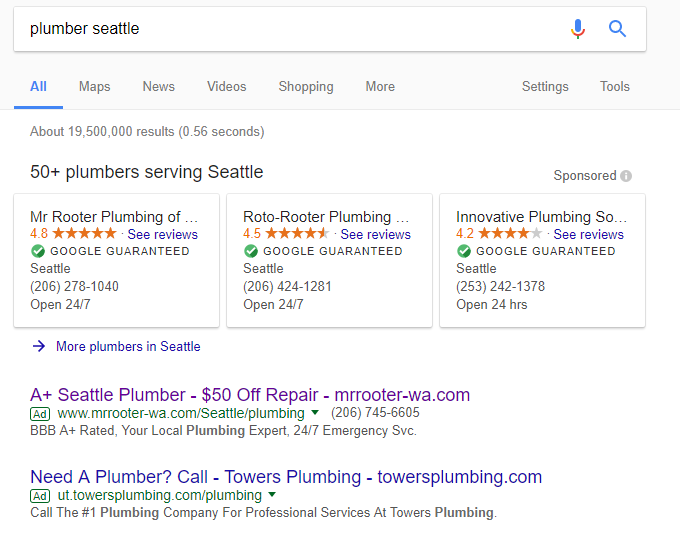Click the More plumbers in Seattle link
The width and height of the screenshot is (680, 537).
[128, 346]
